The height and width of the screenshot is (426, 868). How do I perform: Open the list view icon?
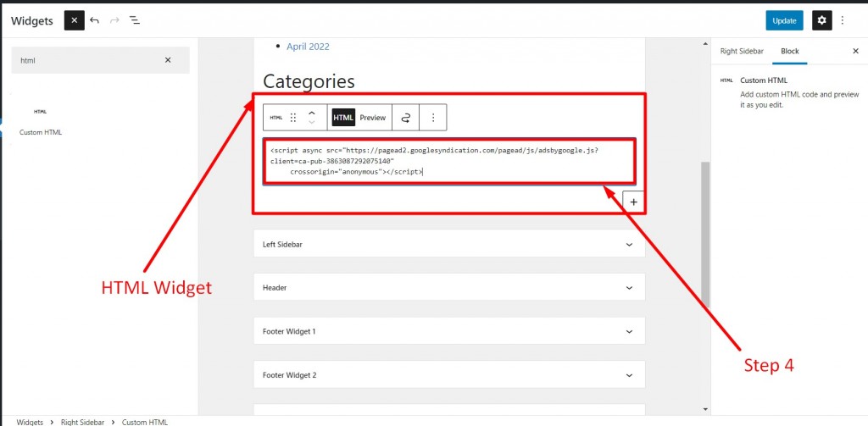(x=135, y=20)
